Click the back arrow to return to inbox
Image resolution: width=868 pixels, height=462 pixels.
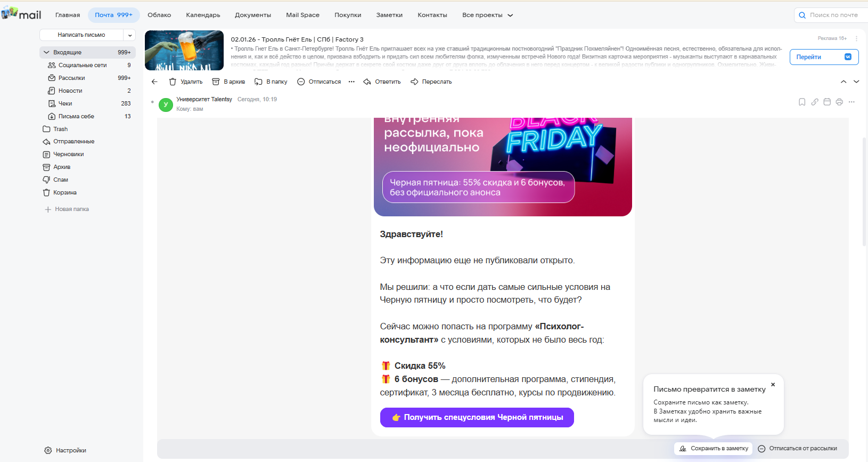(154, 82)
